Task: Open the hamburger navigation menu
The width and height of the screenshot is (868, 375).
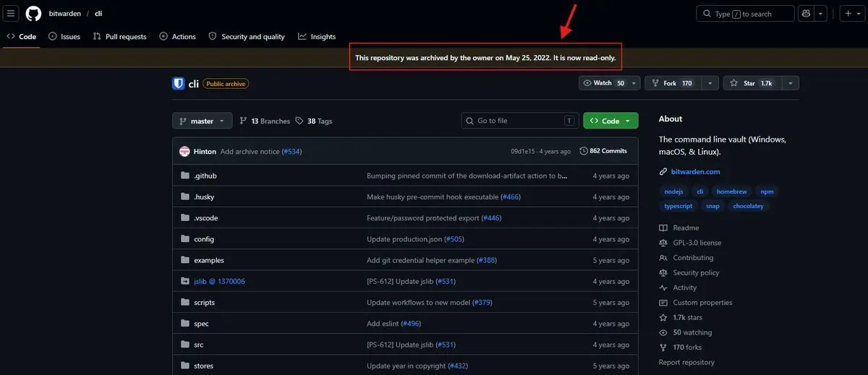Action: coord(12,14)
